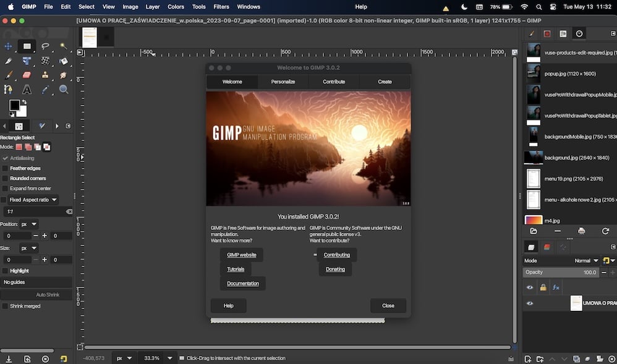Select the Bucket Fill tool

point(63,61)
